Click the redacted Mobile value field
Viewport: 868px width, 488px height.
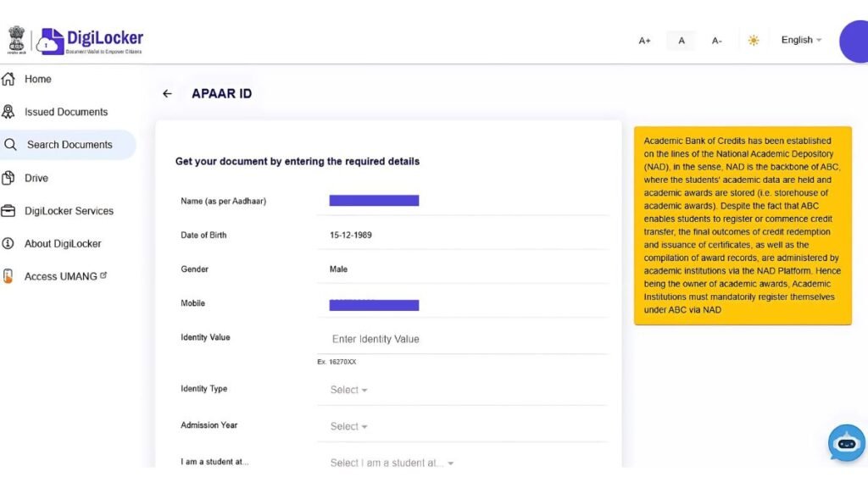pyautogui.click(x=374, y=305)
